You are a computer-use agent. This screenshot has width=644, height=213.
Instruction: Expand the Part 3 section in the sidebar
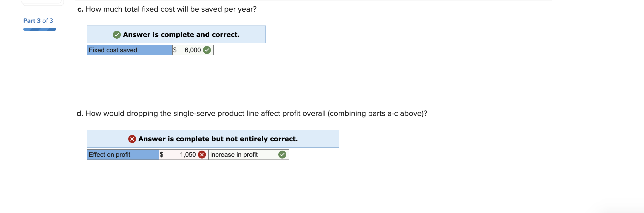tap(38, 21)
